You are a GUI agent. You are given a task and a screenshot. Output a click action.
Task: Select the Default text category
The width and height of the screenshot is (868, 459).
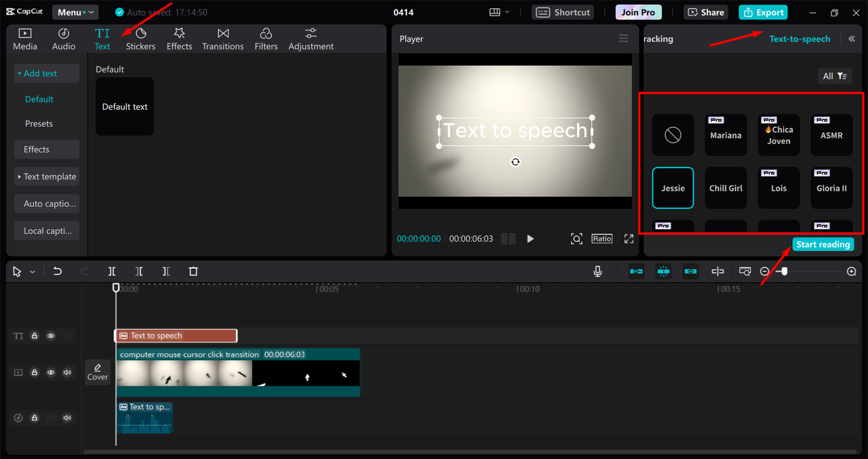[39, 99]
